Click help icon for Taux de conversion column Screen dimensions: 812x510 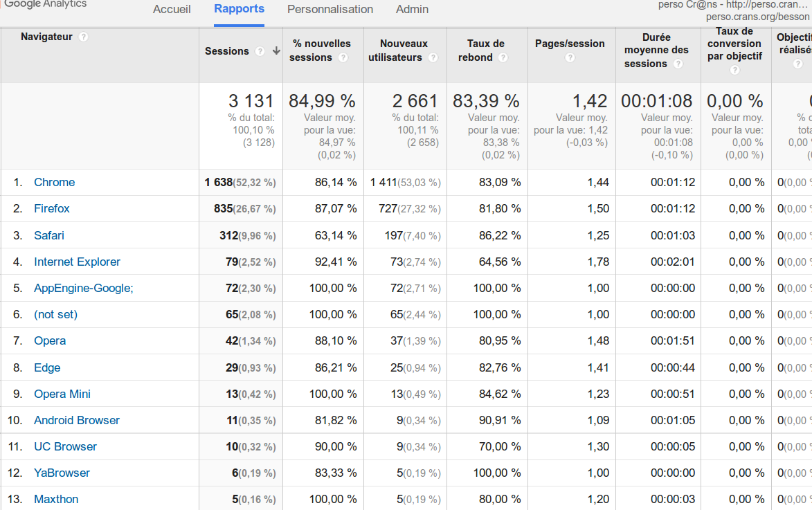[734, 70]
